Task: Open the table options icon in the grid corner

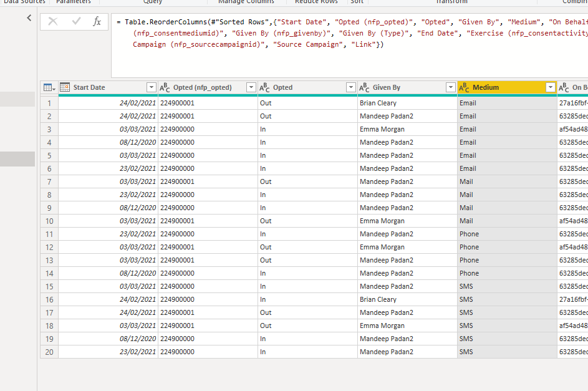Action: (49, 88)
